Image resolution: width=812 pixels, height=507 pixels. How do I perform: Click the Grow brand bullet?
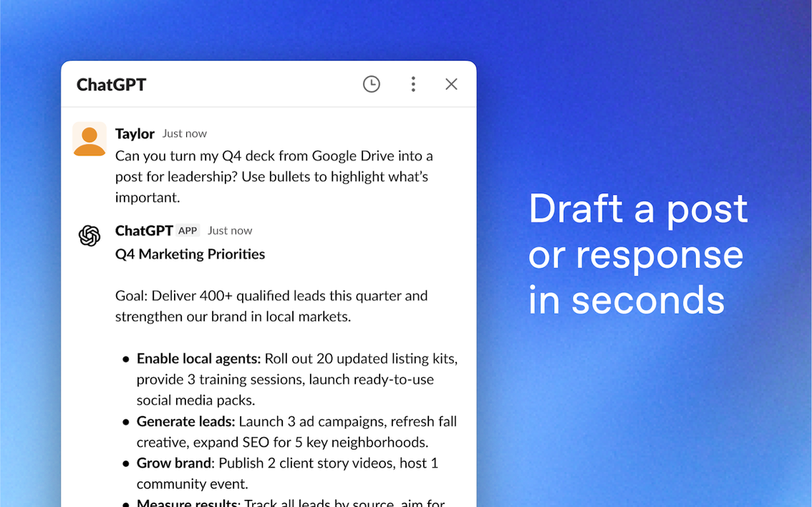pos(286,473)
